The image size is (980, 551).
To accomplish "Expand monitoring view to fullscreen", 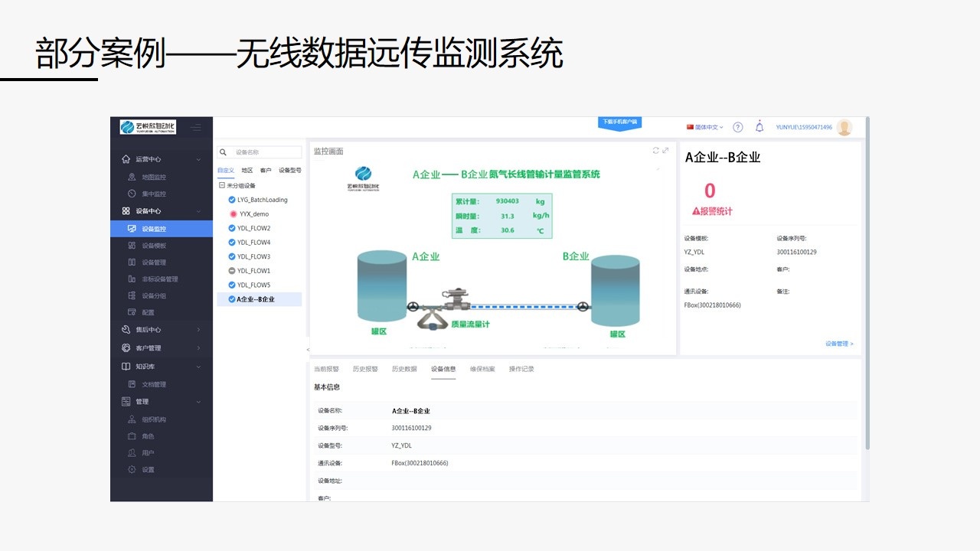I will pos(665,150).
